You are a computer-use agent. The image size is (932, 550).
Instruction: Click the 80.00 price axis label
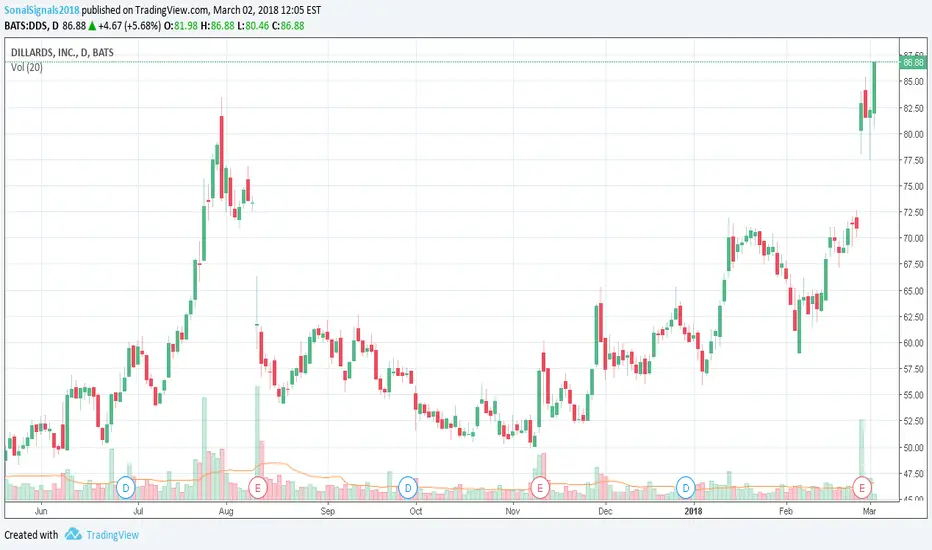913,134
